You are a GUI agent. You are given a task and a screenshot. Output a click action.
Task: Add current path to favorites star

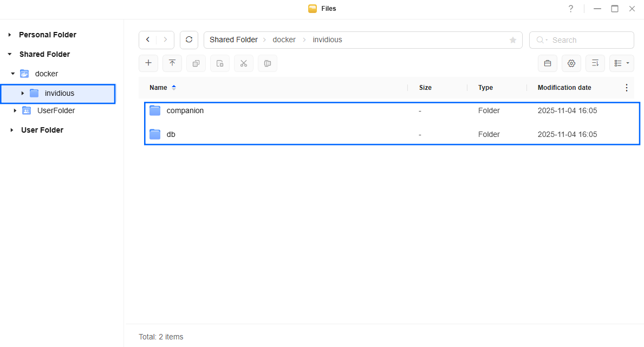coord(513,40)
